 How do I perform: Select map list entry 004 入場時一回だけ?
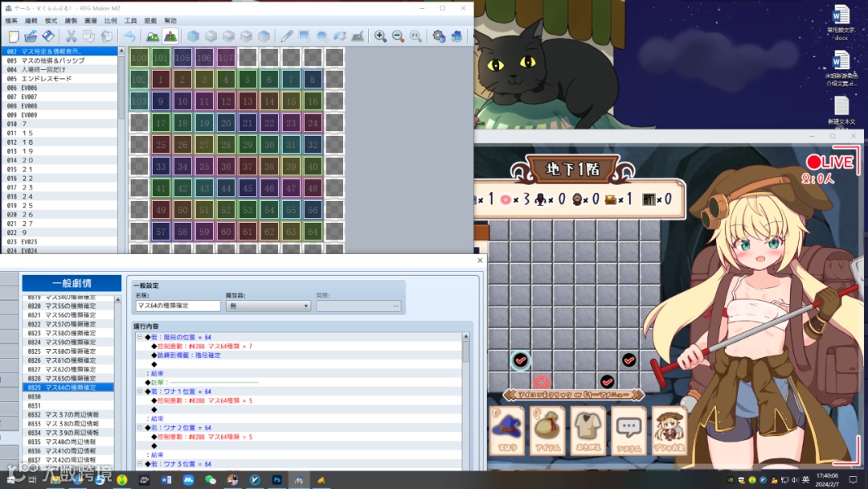59,69
